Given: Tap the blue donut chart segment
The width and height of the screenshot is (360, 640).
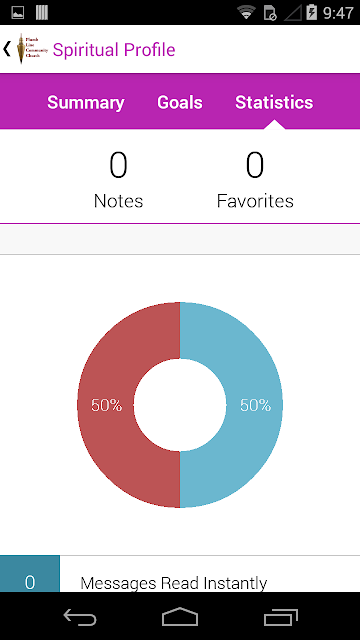Looking at the screenshot, I should pyautogui.click(x=255, y=405).
